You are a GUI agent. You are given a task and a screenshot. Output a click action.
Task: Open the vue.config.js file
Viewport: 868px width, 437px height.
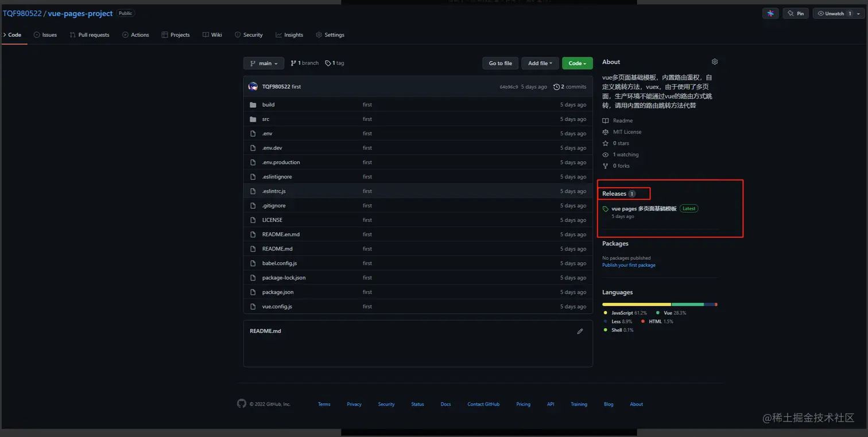(277, 306)
